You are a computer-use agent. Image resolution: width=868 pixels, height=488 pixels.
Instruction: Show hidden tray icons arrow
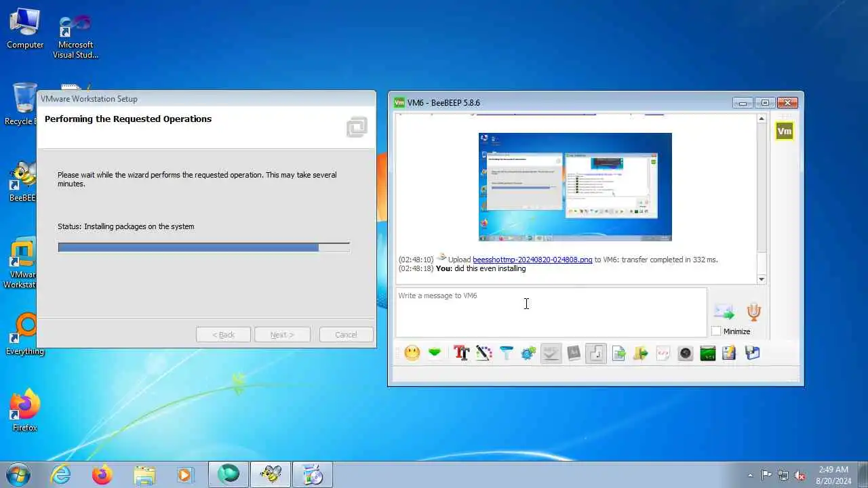750,475
